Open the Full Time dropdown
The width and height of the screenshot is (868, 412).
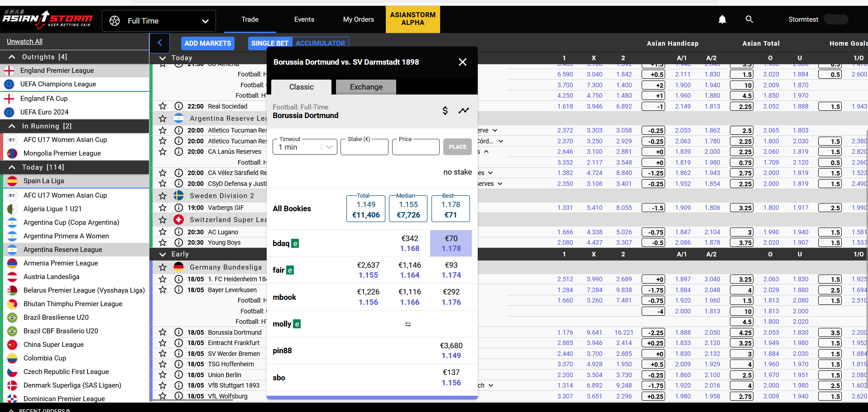coord(159,21)
